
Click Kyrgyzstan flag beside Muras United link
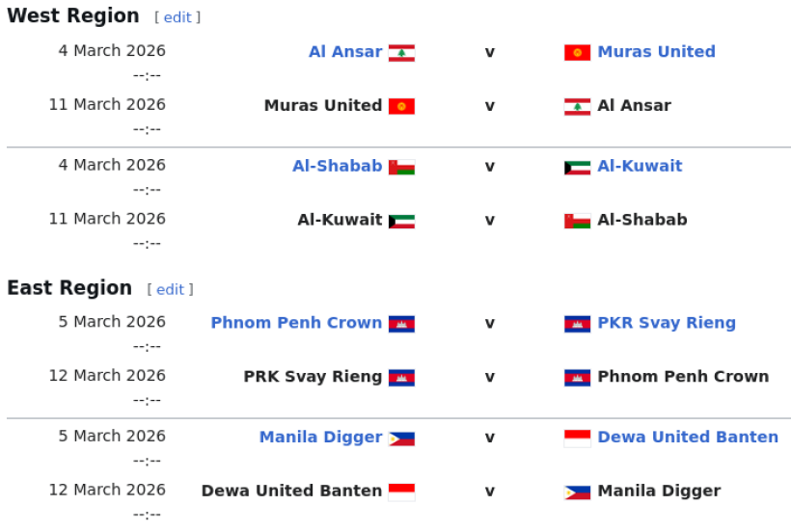coord(577,53)
